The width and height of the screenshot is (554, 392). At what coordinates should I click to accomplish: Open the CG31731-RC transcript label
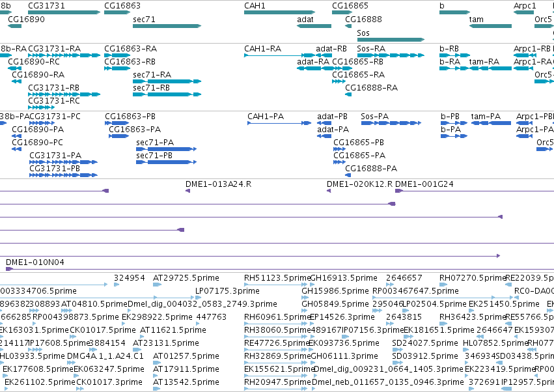[53, 101]
